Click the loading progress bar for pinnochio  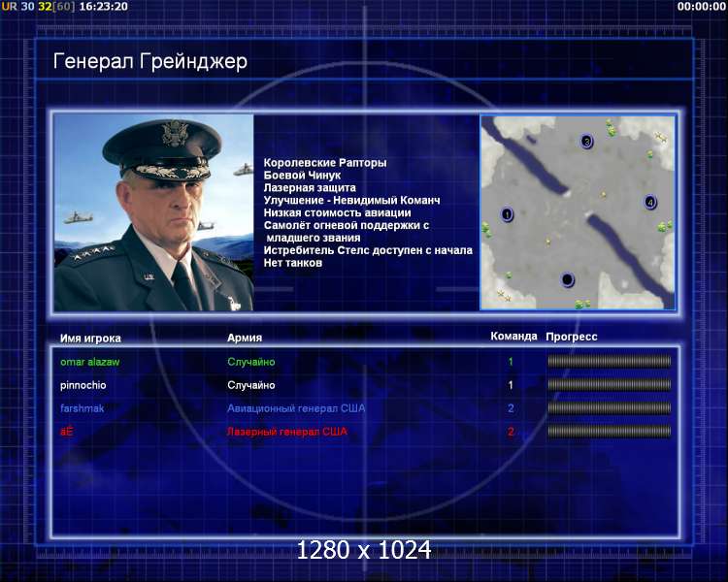610,384
